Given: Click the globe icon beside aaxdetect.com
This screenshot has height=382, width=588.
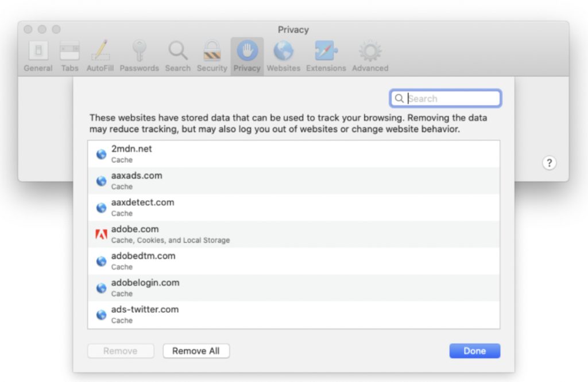Looking at the screenshot, I should (x=101, y=208).
